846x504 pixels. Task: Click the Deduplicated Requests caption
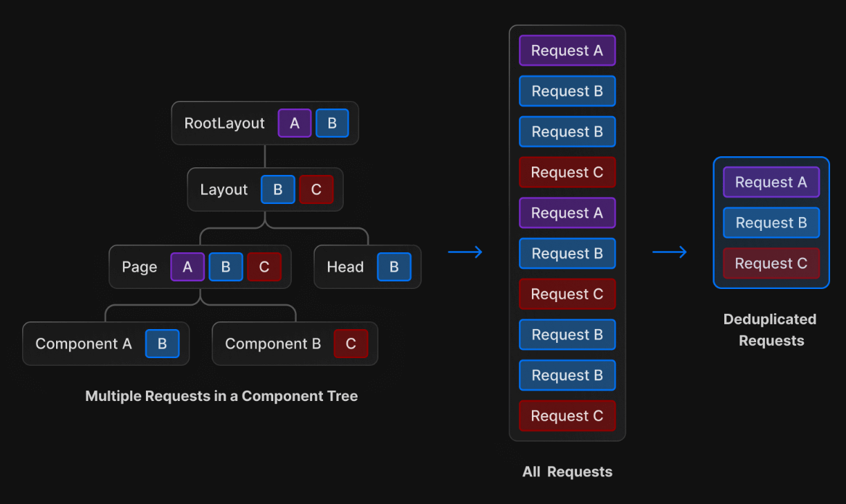coord(771,330)
